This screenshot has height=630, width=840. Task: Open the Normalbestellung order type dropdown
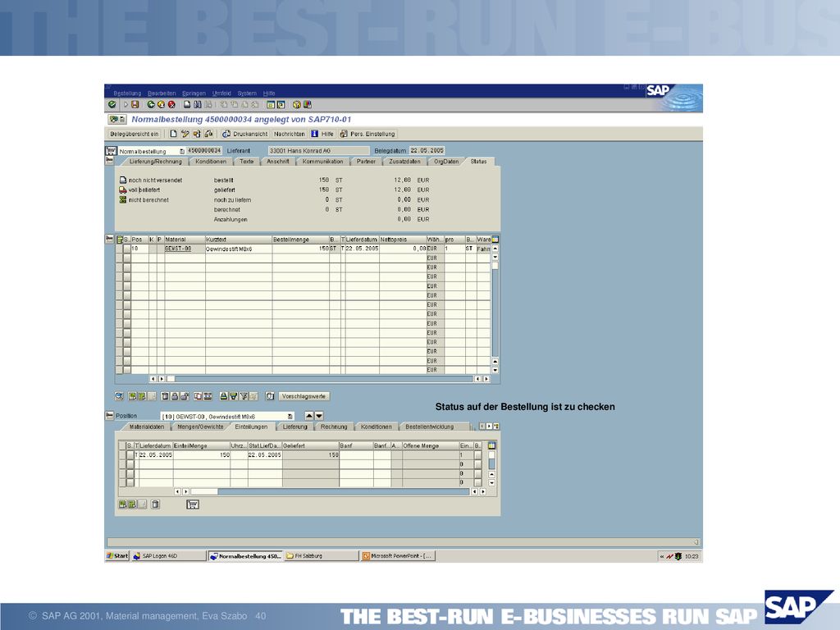(x=182, y=152)
